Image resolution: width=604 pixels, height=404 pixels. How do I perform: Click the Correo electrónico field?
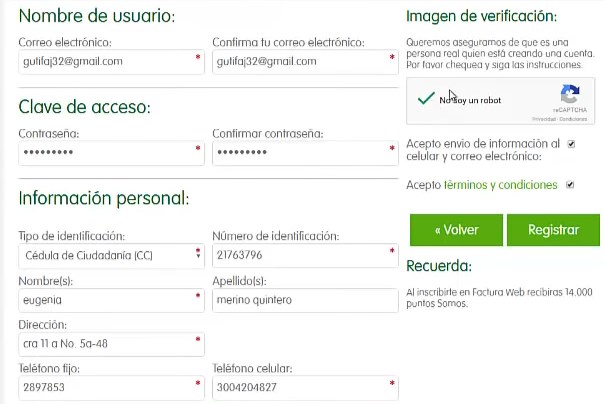tap(111, 62)
